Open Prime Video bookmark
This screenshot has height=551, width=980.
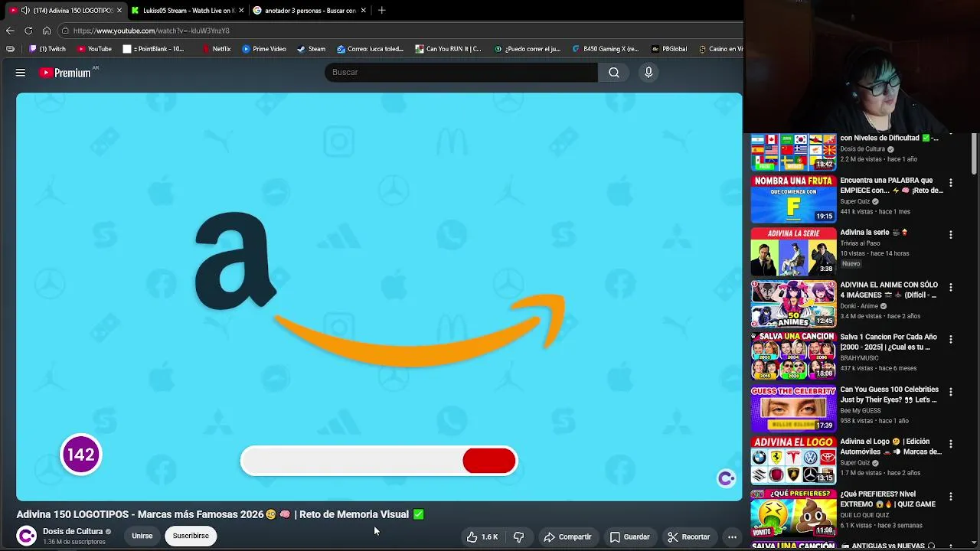pyautogui.click(x=264, y=49)
